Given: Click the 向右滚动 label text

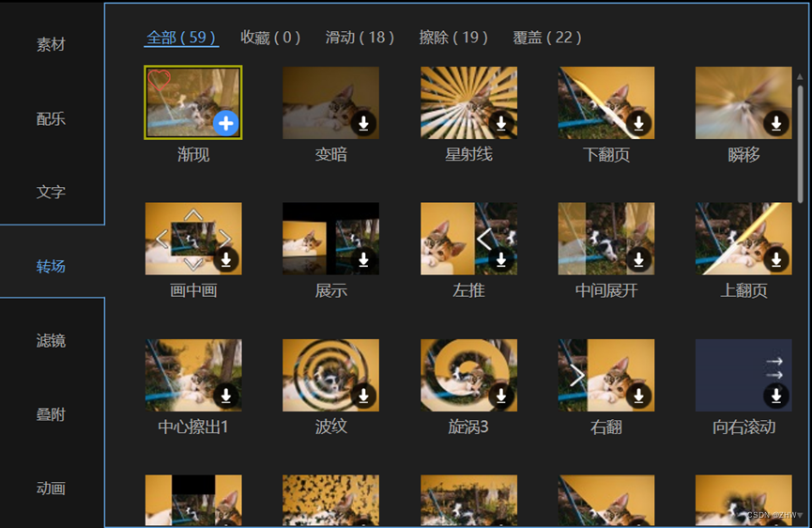Looking at the screenshot, I should click(x=743, y=427).
